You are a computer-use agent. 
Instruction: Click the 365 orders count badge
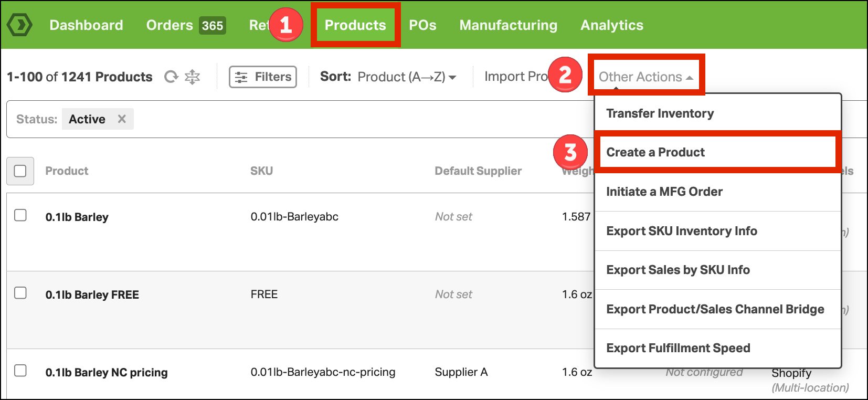tap(213, 26)
